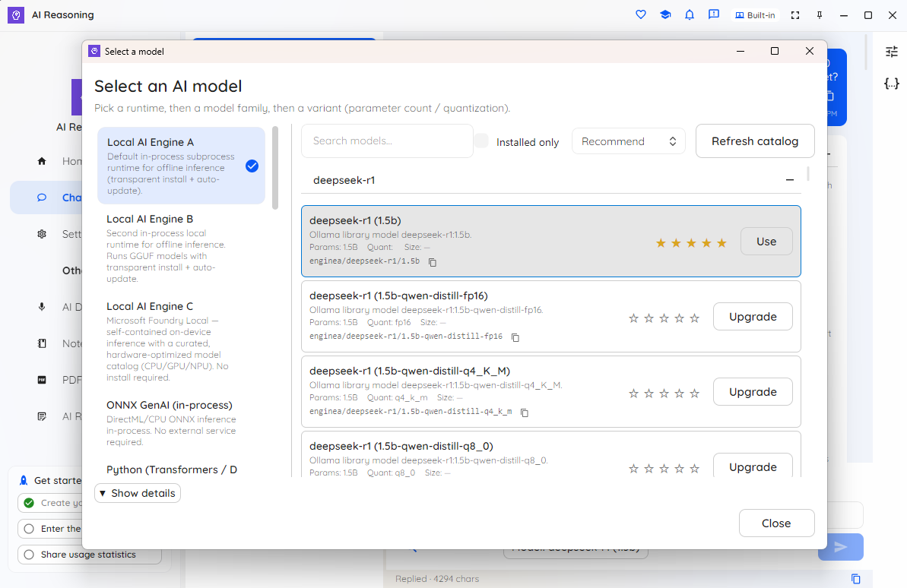Click Upgrade for 1.5b-qwen-distill-fp16
The image size is (907, 588).
click(x=753, y=317)
